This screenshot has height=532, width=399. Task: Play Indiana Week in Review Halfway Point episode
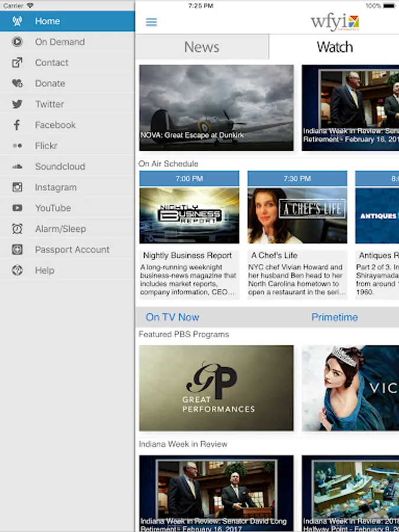[350, 494]
